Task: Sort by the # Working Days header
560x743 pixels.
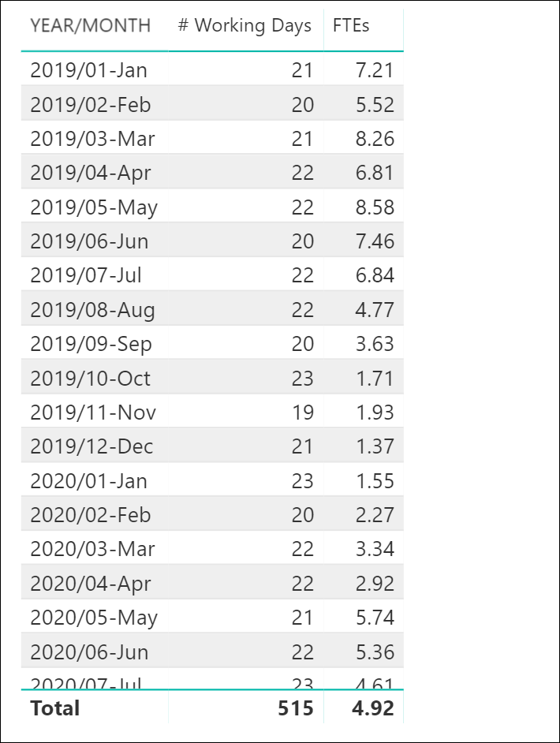Action: pos(245,25)
